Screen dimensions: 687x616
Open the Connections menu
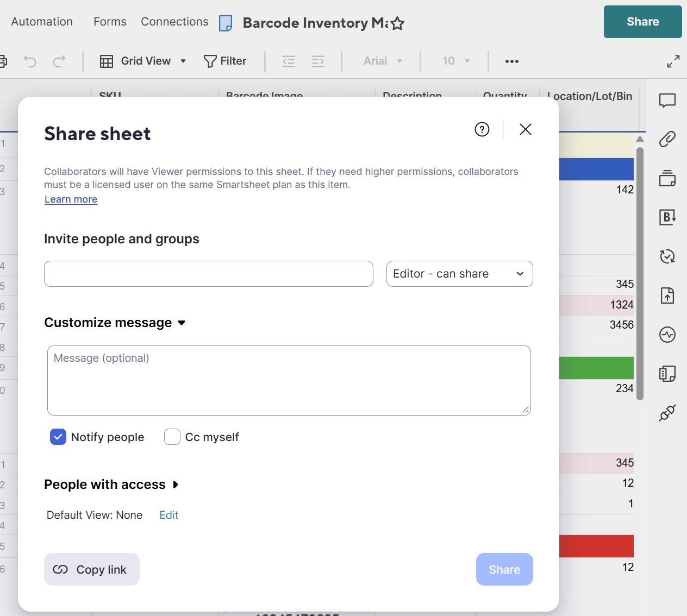(x=174, y=22)
